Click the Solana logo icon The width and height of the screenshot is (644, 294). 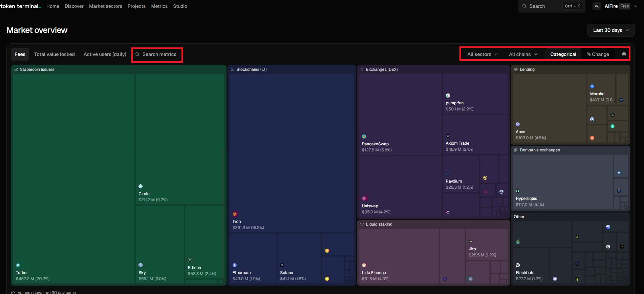click(282, 265)
